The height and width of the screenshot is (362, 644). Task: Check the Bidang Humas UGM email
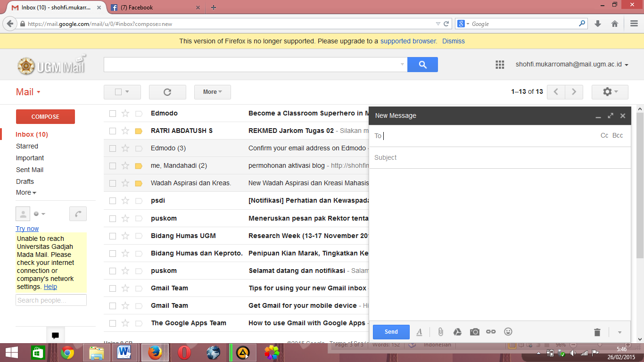coord(113,236)
